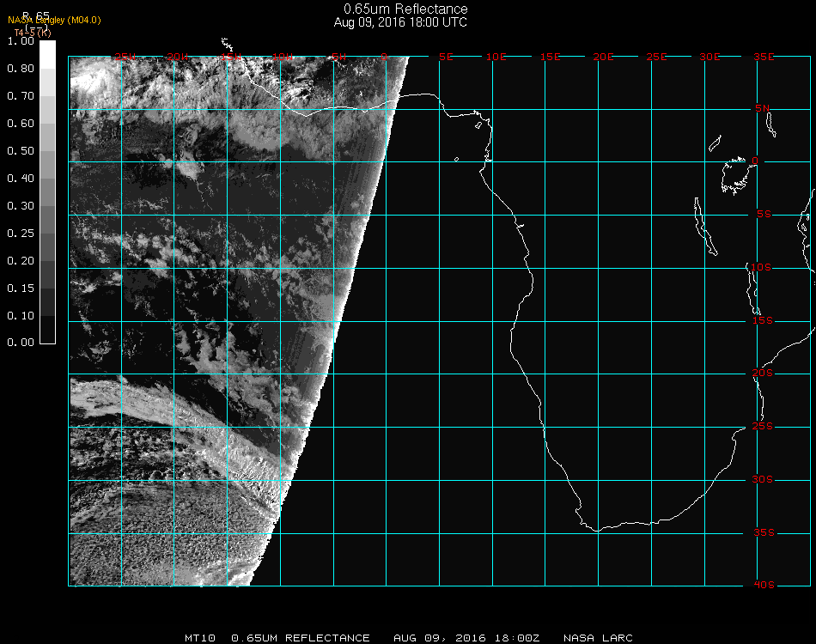Viewport: 816px width, 644px height.
Task: Click the 25E longitude label
Action: pos(656,58)
